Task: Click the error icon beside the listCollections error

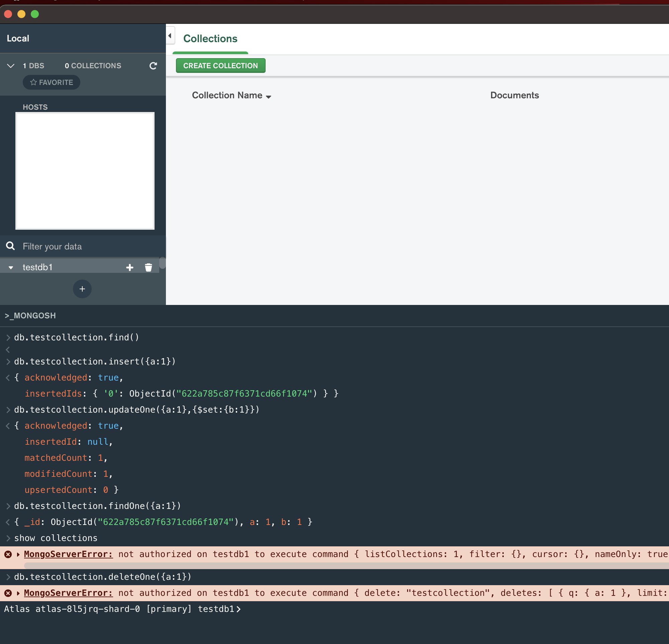Action: (8, 554)
